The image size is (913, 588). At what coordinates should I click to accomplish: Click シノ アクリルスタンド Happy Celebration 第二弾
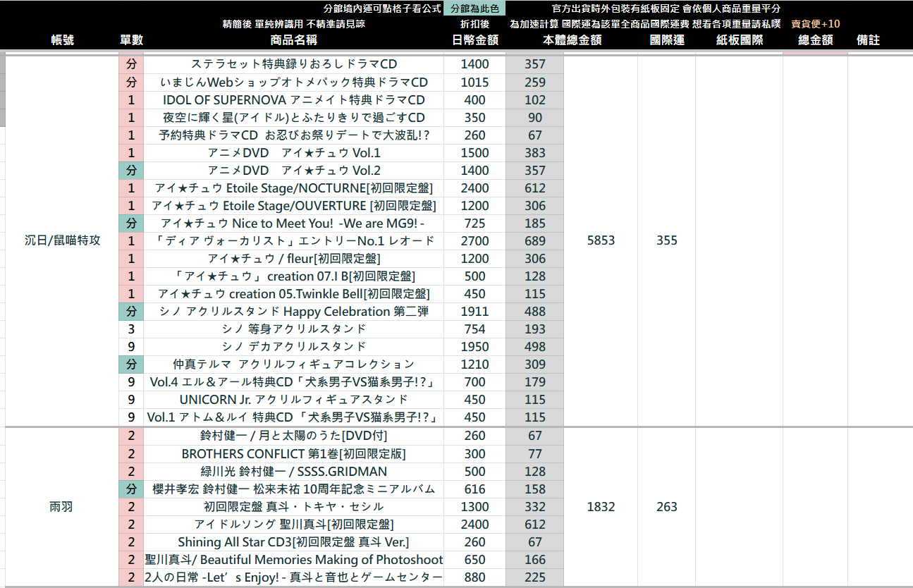293,312
